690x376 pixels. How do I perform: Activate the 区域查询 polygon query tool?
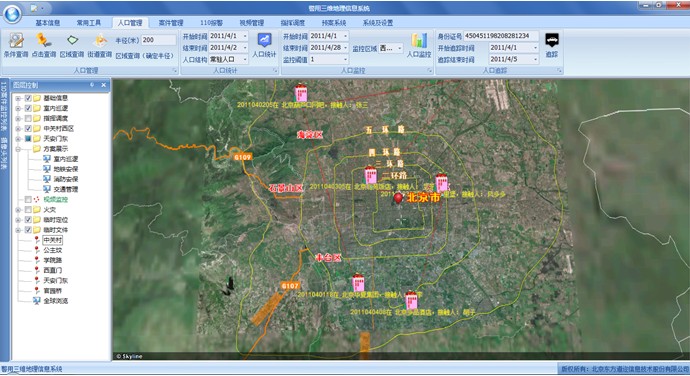(72, 46)
